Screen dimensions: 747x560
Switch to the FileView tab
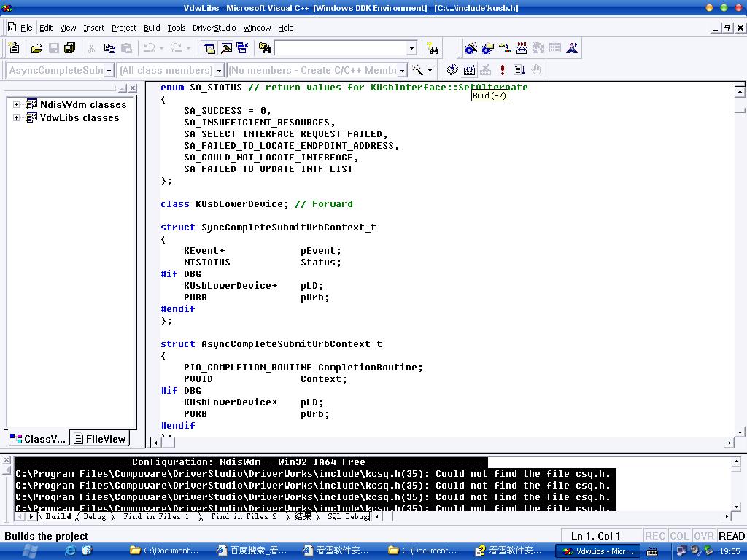click(101, 439)
